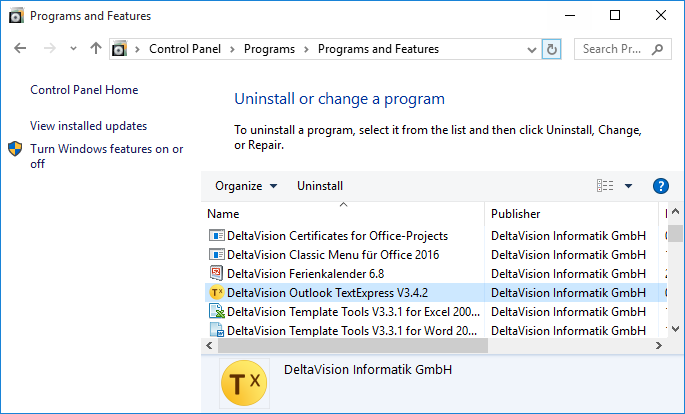Go to Control Panel Home

(x=84, y=90)
